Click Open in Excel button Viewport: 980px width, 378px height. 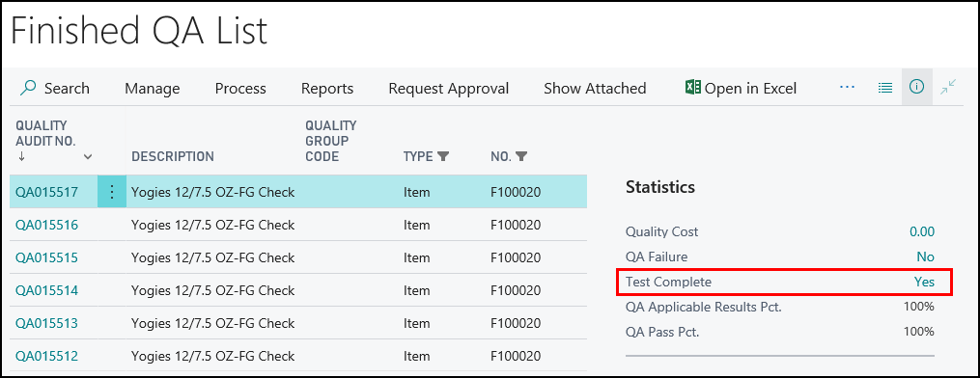pos(741,89)
